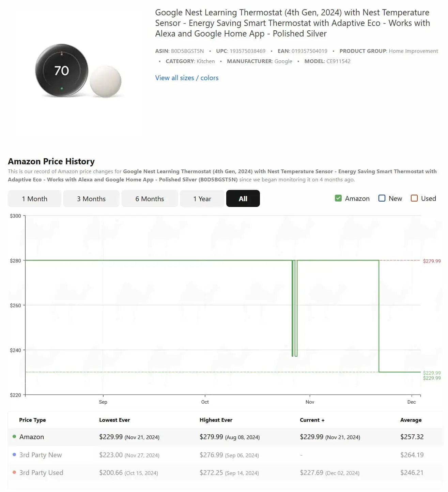The height and width of the screenshot is (492, 448).
Task: Open the View all sizes / colors link
Action: [x=187, y=78]
